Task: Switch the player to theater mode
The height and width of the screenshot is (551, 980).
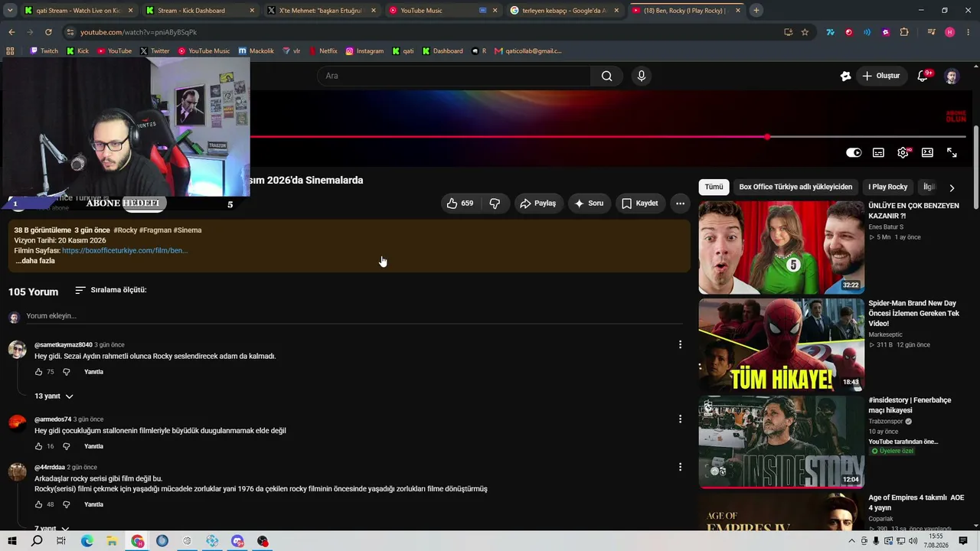Action: [927, 152]
